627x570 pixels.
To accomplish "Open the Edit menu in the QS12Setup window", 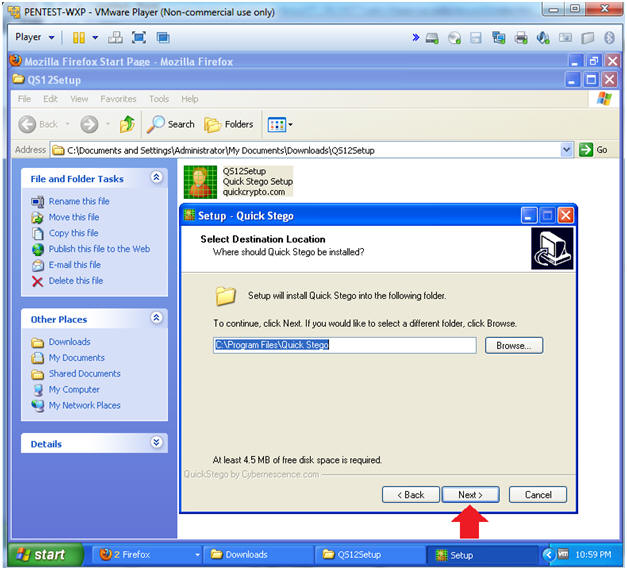I will (50, 99).
